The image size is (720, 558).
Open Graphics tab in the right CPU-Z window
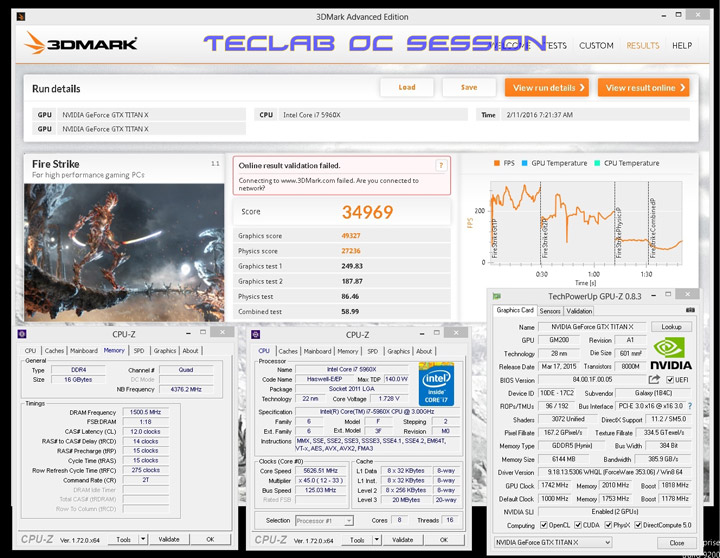pyautogui.click(x=398, y=351)
